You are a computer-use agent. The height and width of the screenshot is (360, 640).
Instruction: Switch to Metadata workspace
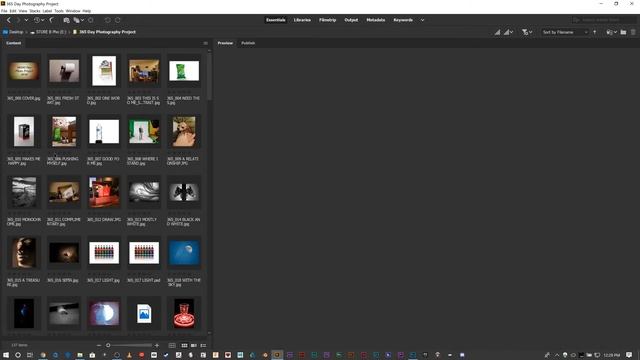pos(376,20)
